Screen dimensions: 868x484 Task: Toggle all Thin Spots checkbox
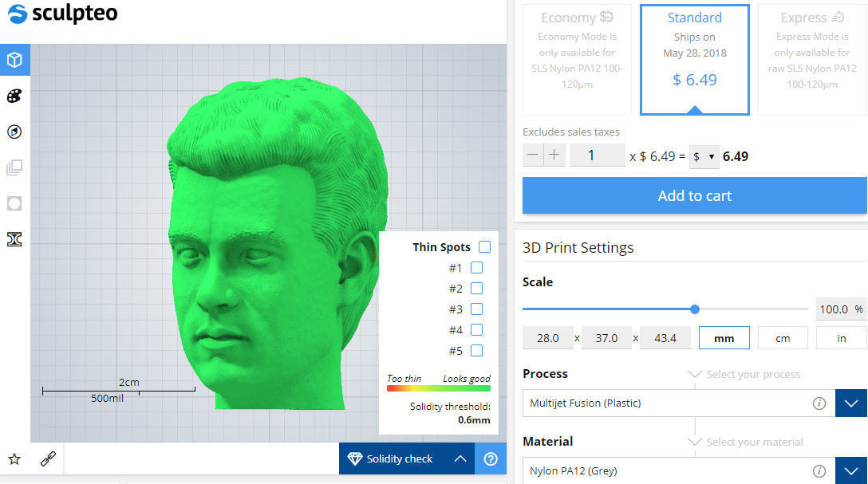[x=484, y=246]
